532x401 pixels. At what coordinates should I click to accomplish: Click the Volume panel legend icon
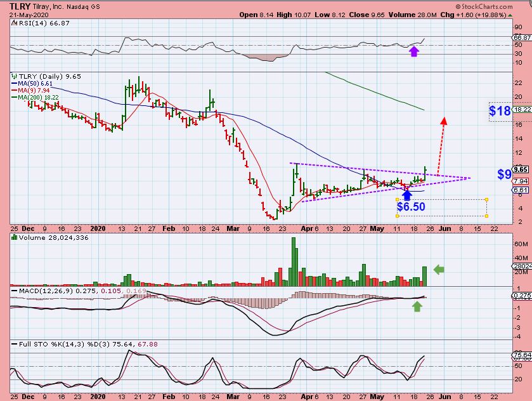tap(14, 237)
